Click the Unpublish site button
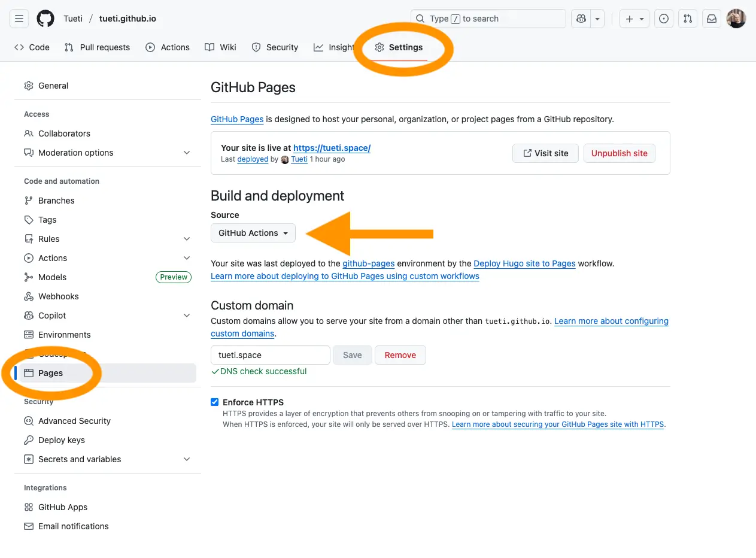Image resolution: width=756 pixels, height=558 pixels. point(619,153)
